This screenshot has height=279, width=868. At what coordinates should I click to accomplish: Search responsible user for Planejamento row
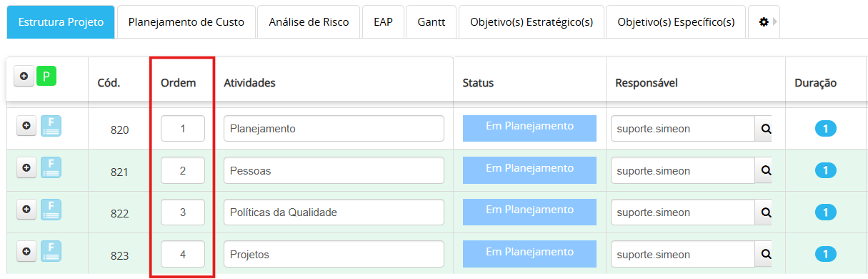[764, 129]
